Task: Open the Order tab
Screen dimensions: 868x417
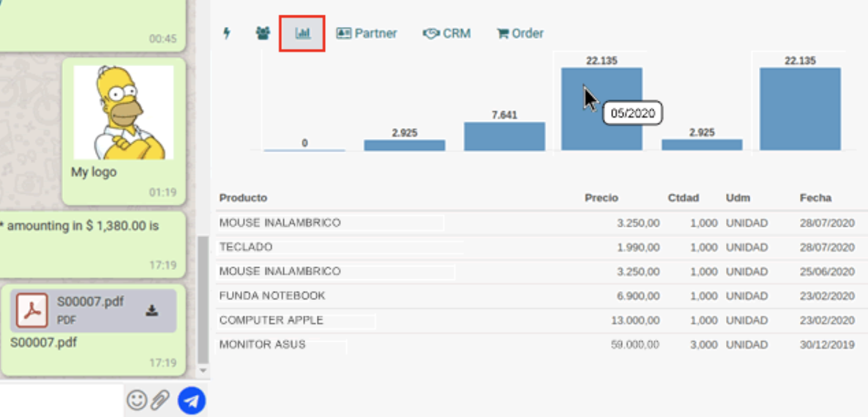Action: (520, 34)
